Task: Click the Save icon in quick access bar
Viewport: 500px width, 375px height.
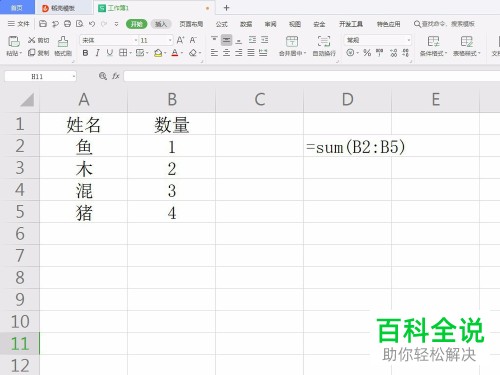Action: (x=43, y=24)
